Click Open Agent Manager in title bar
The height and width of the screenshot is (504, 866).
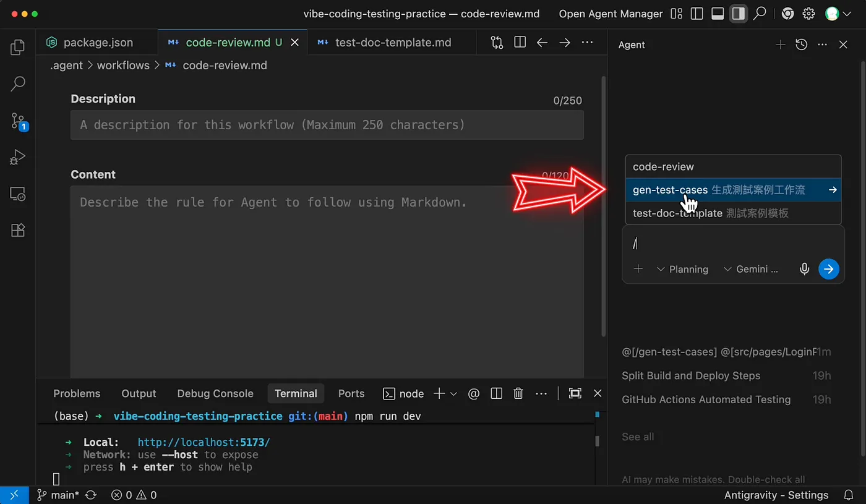611,14
